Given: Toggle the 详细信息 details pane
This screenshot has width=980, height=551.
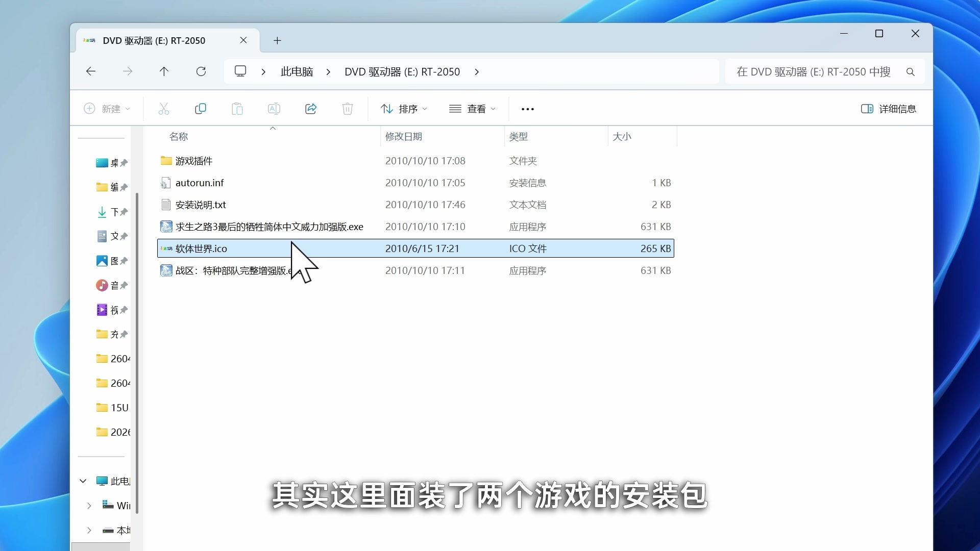Looking at the screenshot, I should [889, 109].
